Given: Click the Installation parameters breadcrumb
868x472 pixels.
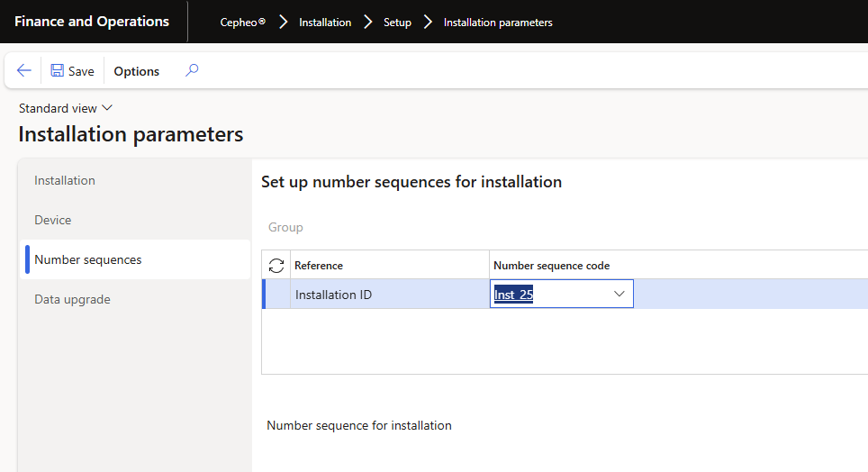Looking at the screenshot, I should [498, 23].
